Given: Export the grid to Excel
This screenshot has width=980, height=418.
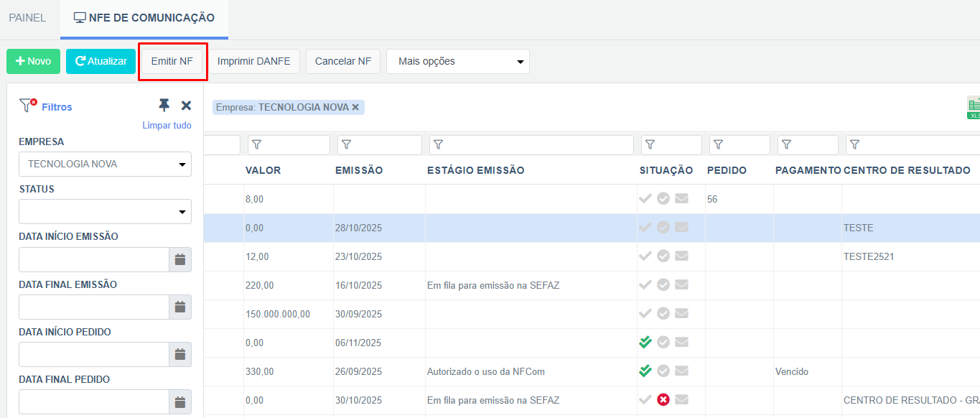Looking at the screenshot, I should 974,106.
